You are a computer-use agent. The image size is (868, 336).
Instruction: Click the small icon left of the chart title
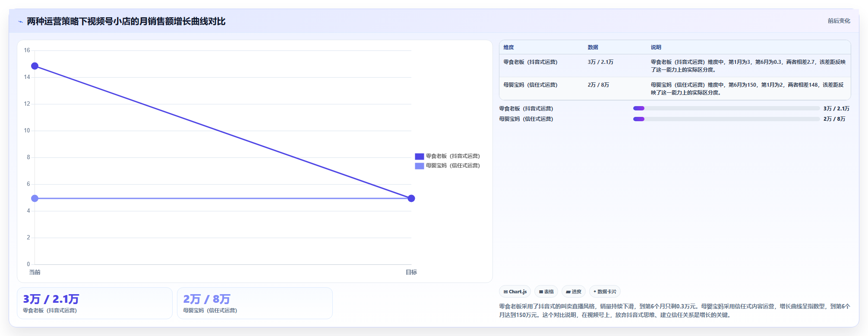tap(20, 22)
